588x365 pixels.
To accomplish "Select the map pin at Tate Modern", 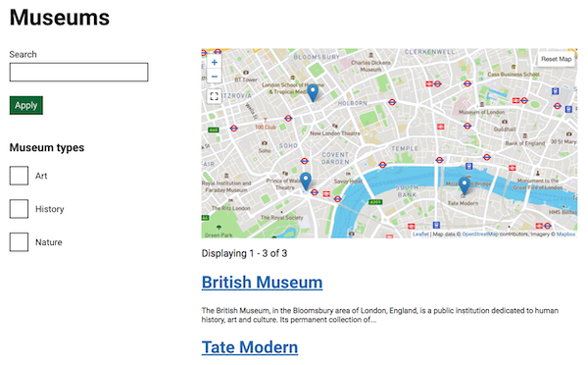I will (465, 185).
